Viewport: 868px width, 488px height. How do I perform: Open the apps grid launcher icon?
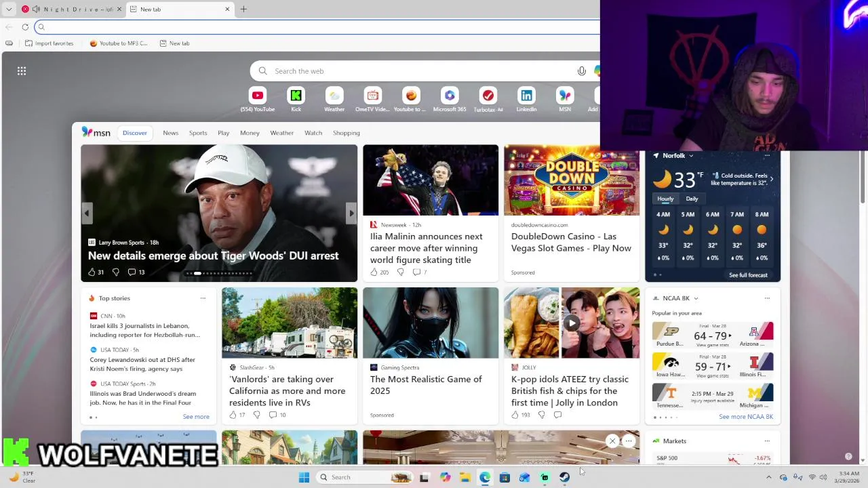click(22, 70)
